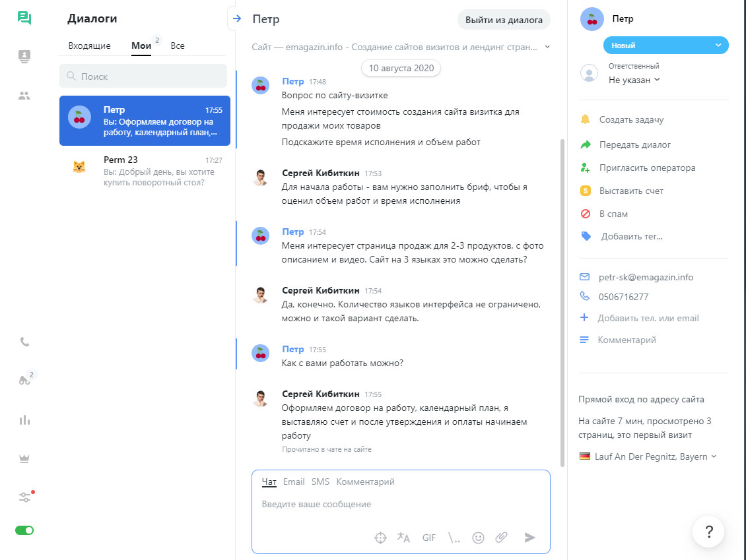Image resolution: width=746 pixels, height=560 pixels.
Task: Expand the site info chevron under Петр header
Action: pyautogui.click(x=547, y=47)
